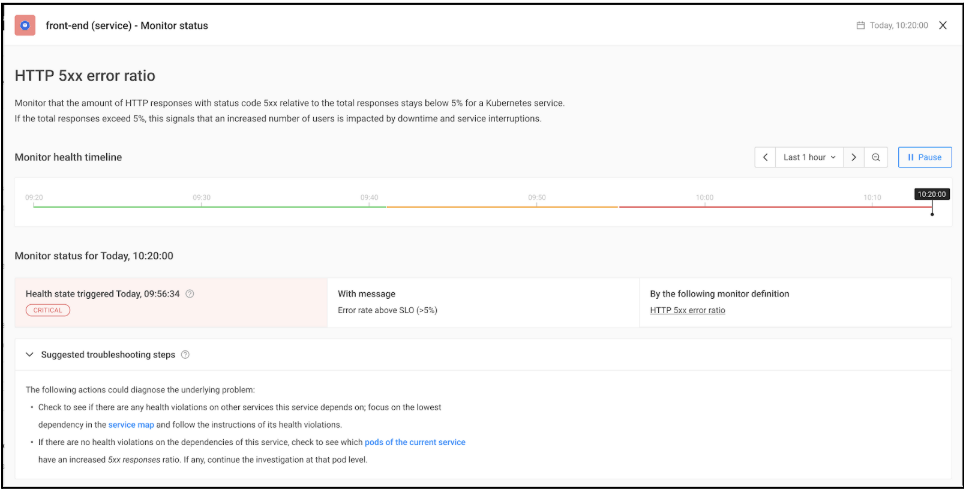
Task: Click help icon beside Suggested troubleshooting steps
Action: [x=185, y=354]
